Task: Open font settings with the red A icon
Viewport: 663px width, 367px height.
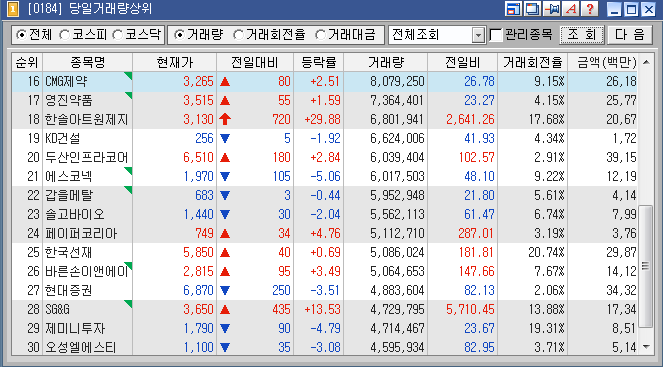Action: [571, 9]
